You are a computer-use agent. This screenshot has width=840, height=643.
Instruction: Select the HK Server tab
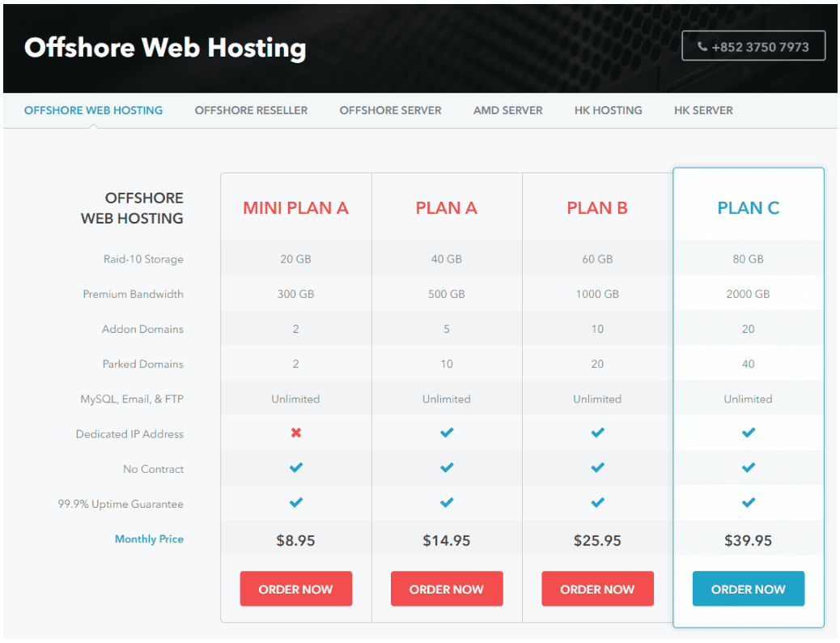[x=703, y=110]
